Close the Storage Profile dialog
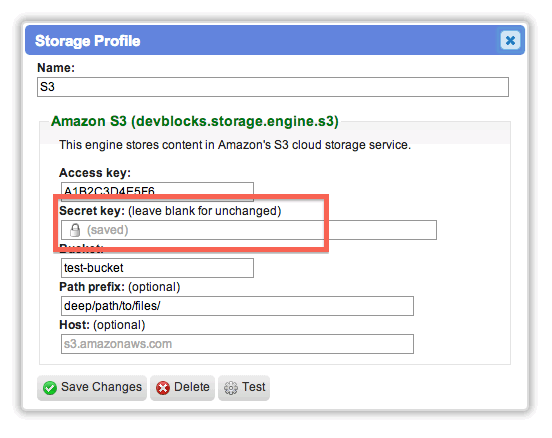This screenshot has width=552, height=438. point(510,40)
